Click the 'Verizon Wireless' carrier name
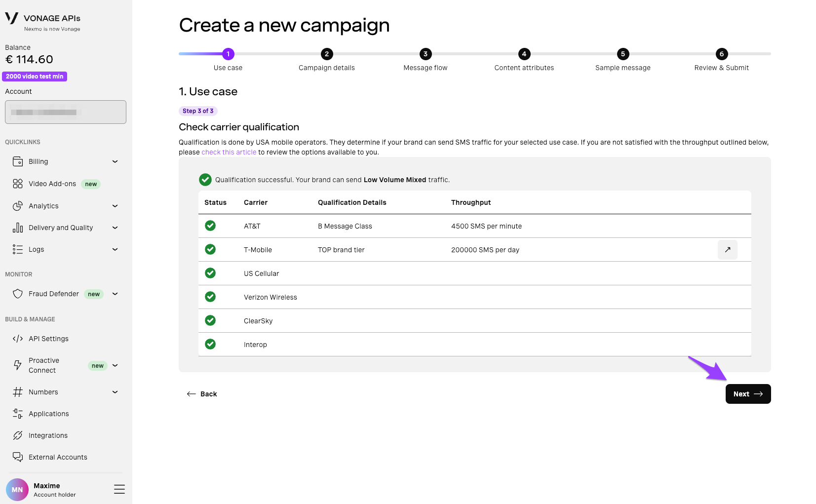The image size is (816, 504). (x=271, y=297)
